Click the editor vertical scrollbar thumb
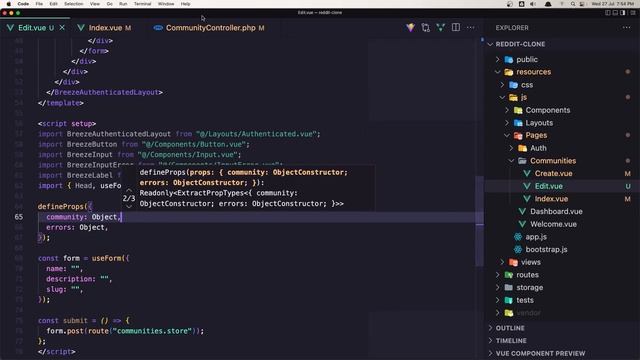 coord(480,220)
